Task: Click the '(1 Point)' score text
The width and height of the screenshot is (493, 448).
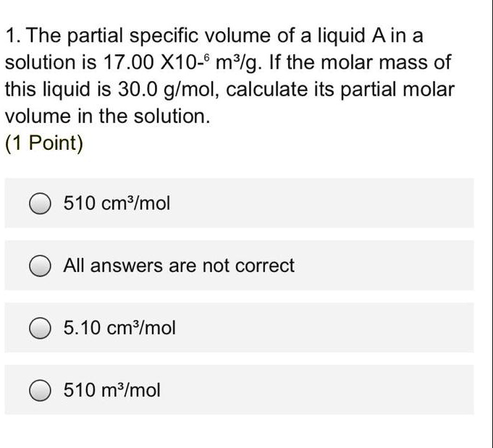Action: (44, 143)
